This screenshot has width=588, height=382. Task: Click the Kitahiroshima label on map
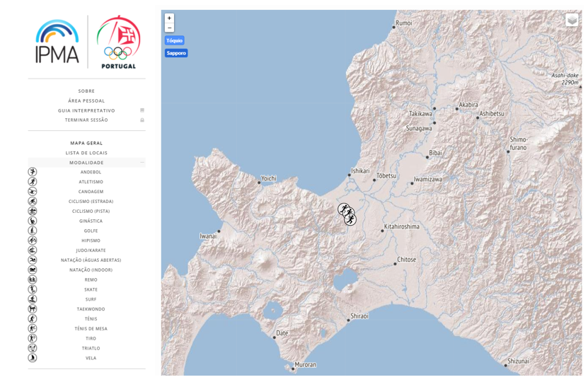point(402,226)
